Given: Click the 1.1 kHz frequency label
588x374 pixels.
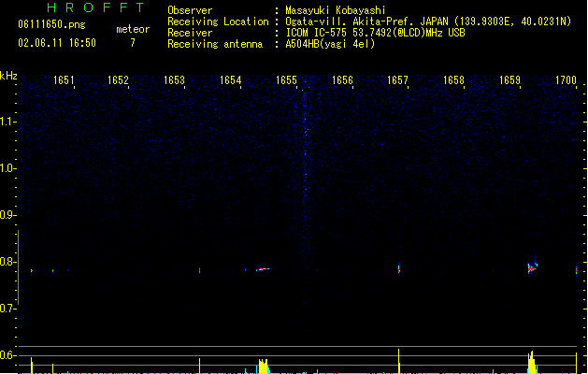Looking at the screenshot, I should [7, 122].
